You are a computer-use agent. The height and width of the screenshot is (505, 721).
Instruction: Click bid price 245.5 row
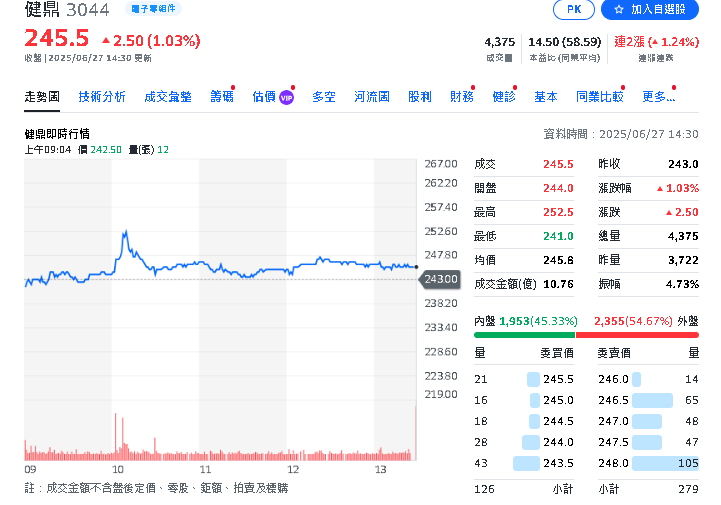pyautogui.click(x=524, y=379)
